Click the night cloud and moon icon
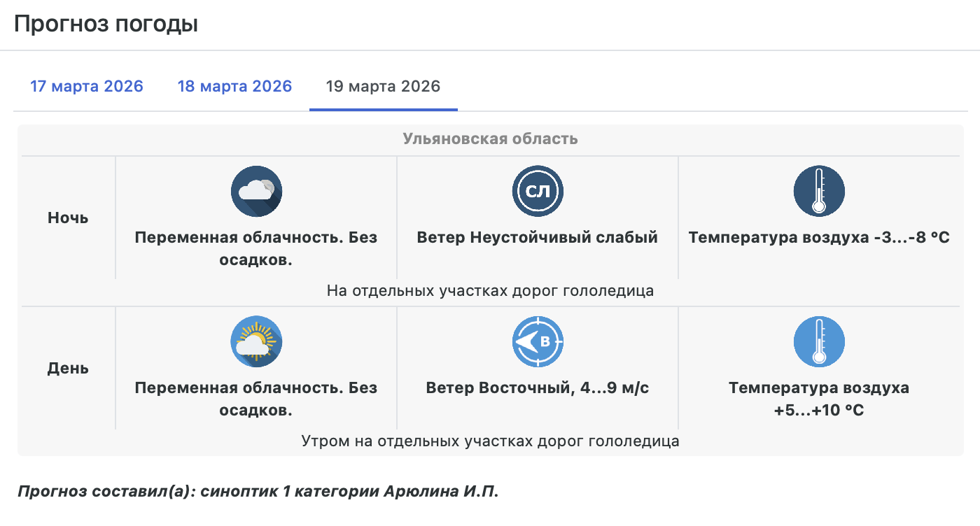This screenshot has height=526, width=980. (x=256, y=191)
